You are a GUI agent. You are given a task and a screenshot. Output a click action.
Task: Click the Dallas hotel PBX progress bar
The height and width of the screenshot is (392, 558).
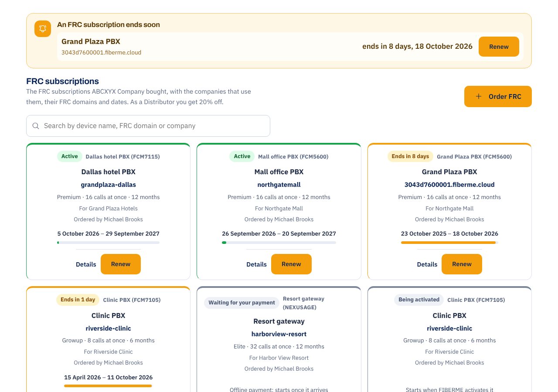pos(108,243)
